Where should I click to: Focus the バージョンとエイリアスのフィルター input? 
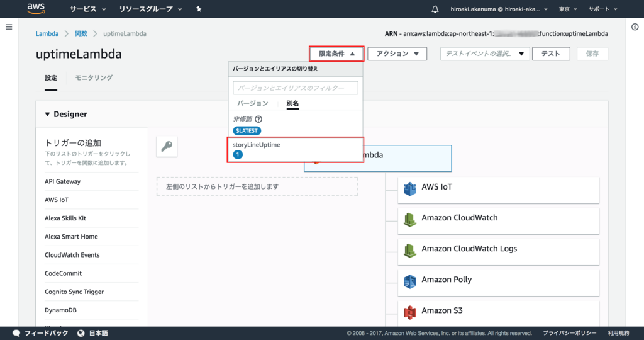[296, 88]
